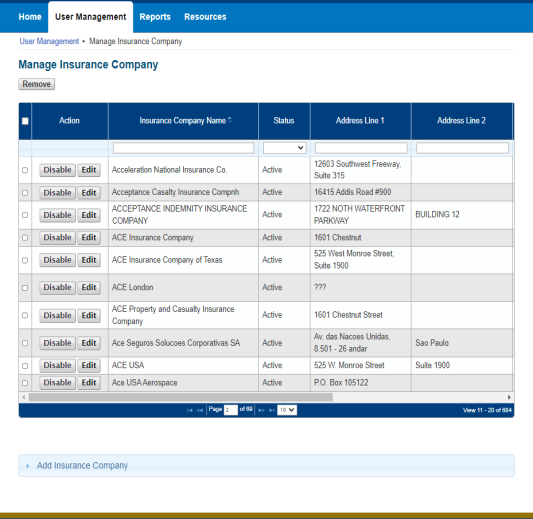This screenshot has width=533, height=519.
Task: Go to the first page icon
Action: 189,410
